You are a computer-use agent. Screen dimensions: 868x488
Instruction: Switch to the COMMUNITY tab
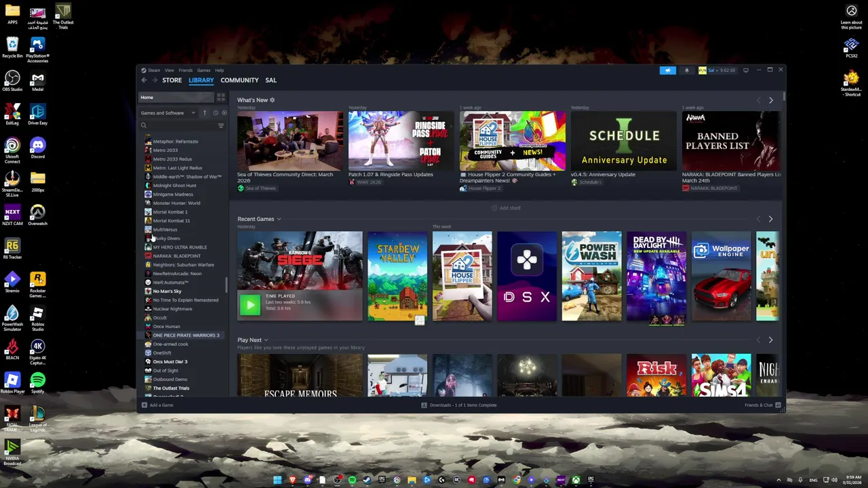click(x=239, y=80)
